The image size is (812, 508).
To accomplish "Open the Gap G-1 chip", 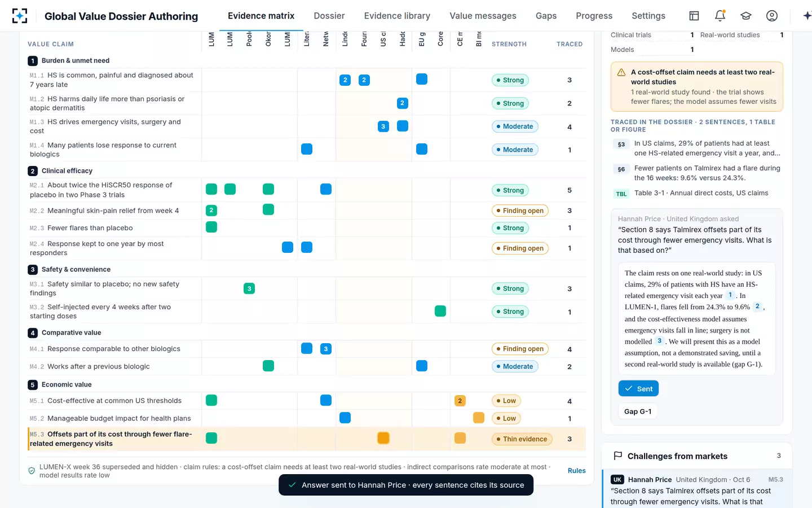I will [x=638, y=411].
